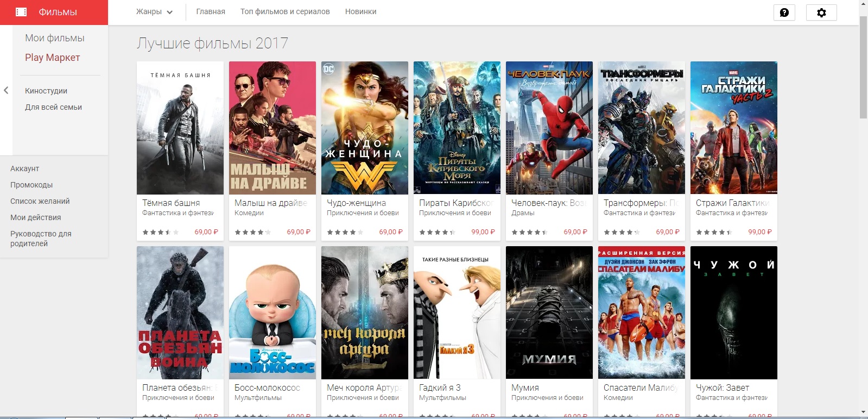Expand the Жанры dropdown

click(x=155, y=11)
